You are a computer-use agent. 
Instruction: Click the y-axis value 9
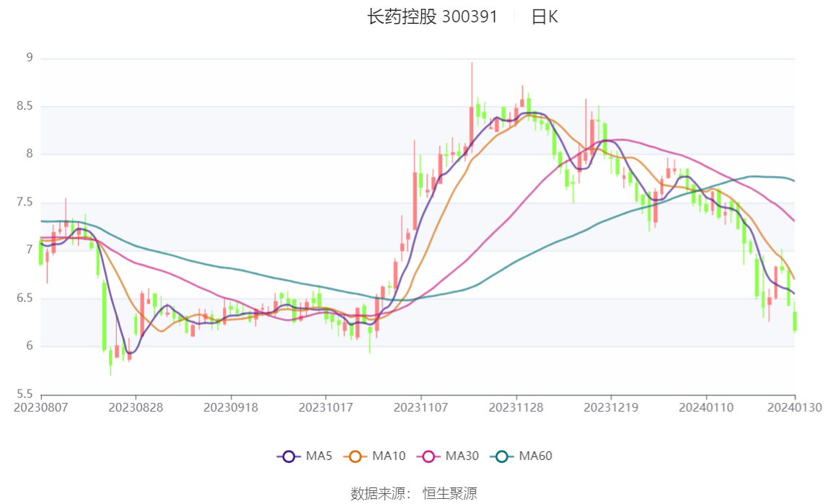coord(30,58)
